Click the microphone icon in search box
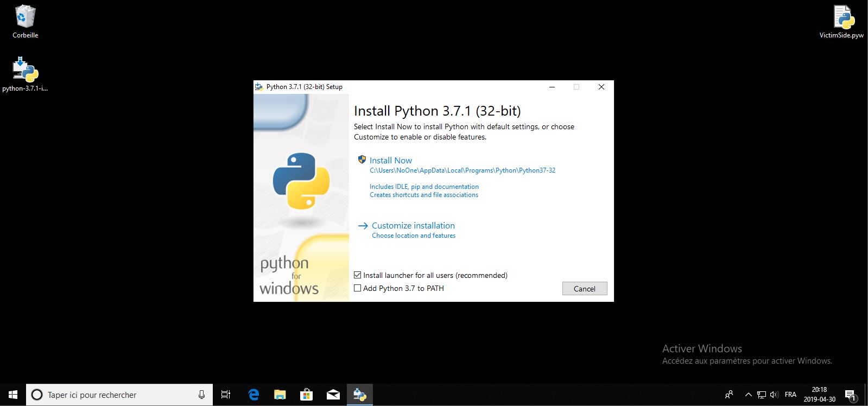 pyautogui.click(x=202, y=395)
